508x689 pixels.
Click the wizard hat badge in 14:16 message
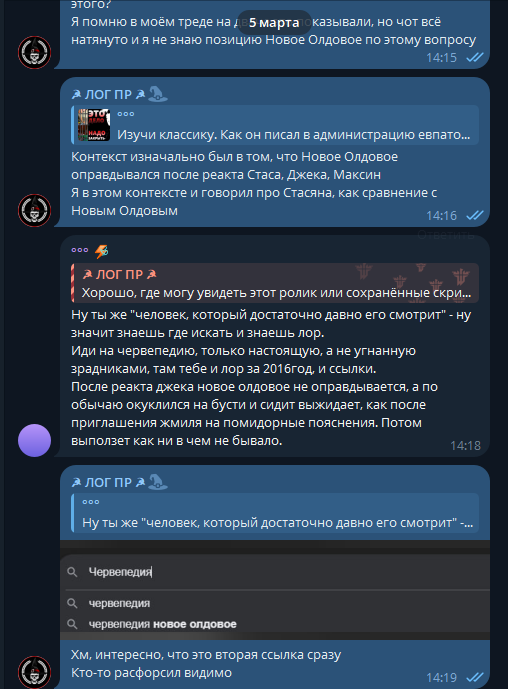coord(158,94)
